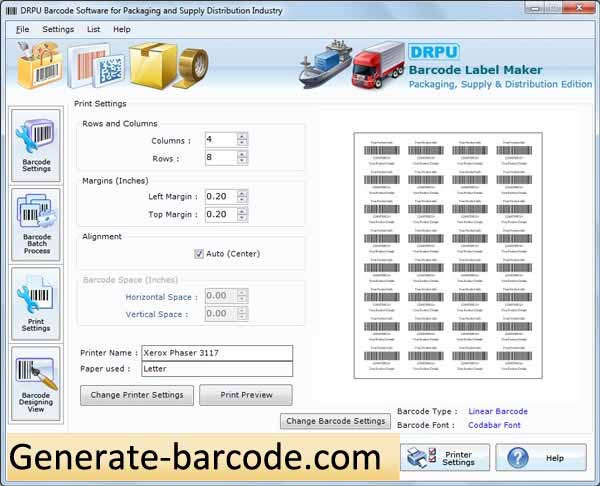Open the List menu
This screenshot has height=486, width=600.
pos(93,29)
